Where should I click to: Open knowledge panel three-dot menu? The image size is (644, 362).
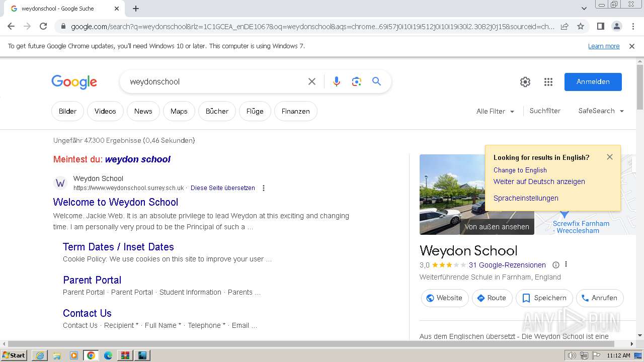[566, 264]
